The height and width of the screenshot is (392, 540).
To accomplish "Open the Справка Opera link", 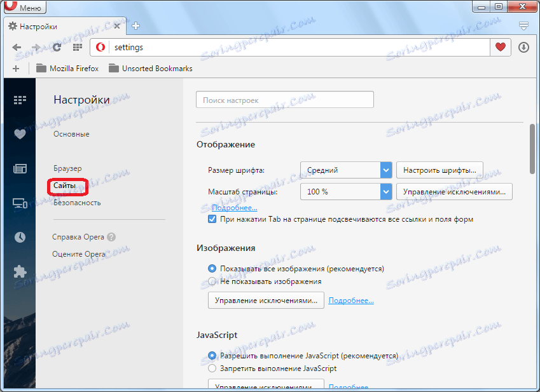I will 78,237.
